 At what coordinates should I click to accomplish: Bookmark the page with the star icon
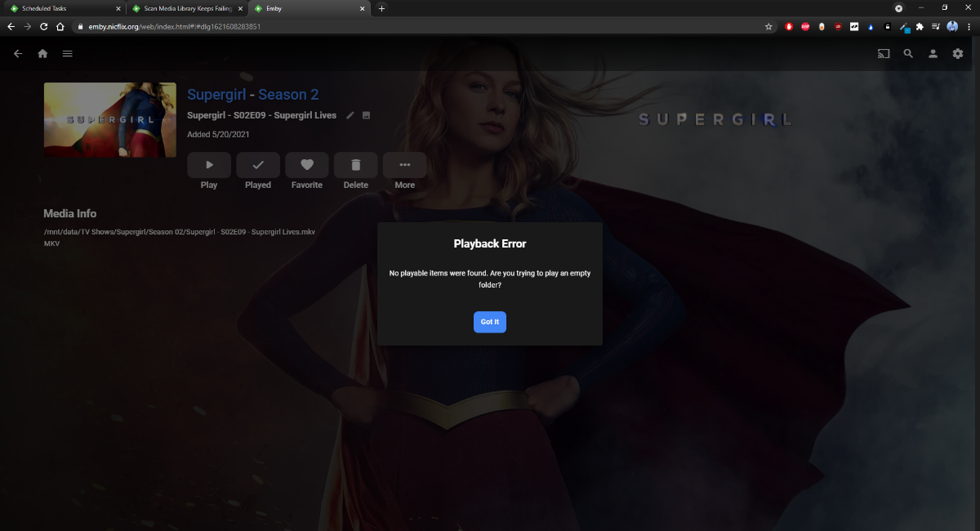click(x=768, y=26)
